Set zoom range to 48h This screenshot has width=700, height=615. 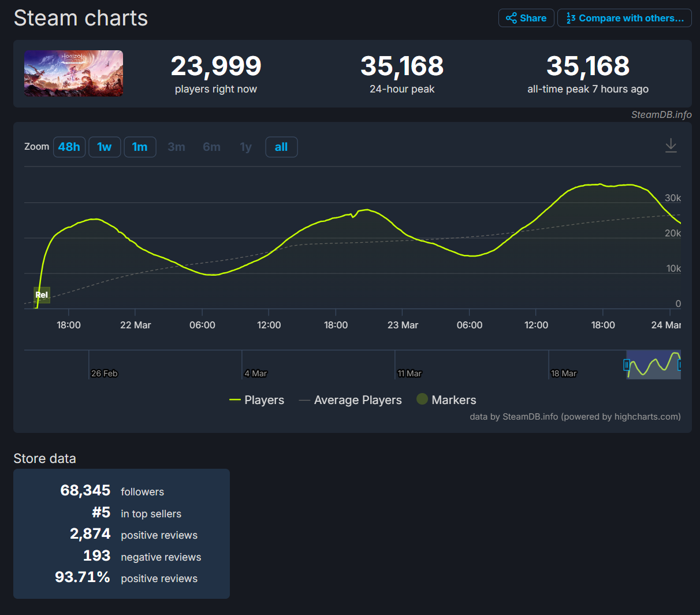point(69,147)
